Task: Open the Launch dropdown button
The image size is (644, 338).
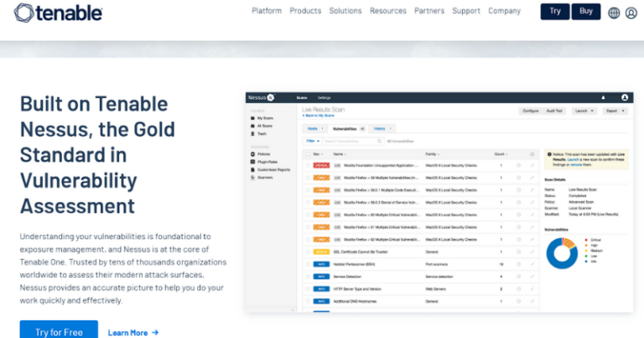Action: [x=584, y=111]
